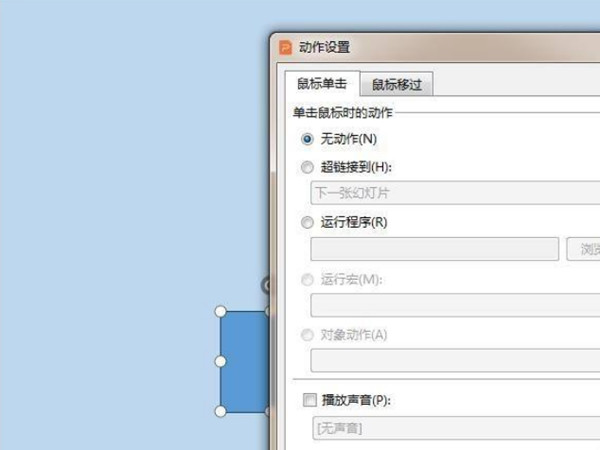The image size is (600, 450).
Task: Switch to the 鼠标单击 tab
Action: (322, 85)
